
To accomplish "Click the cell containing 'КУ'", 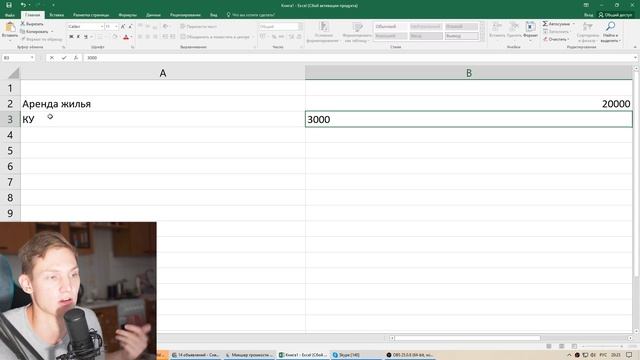I will 163,119.
